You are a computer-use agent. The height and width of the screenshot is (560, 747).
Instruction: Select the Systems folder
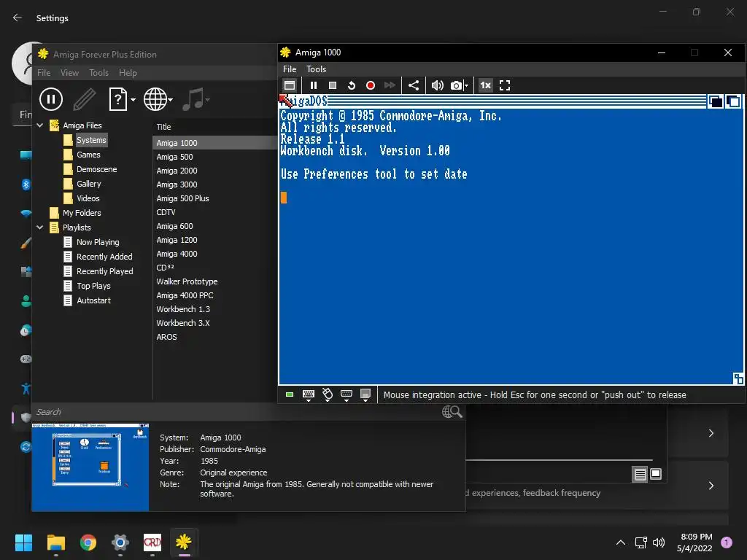pyautogui.click(x=91, y=140)
